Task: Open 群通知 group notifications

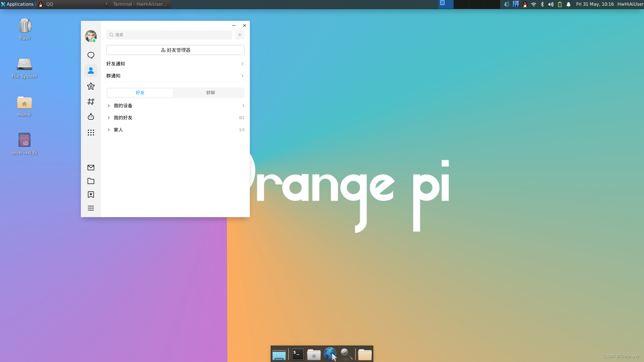Action: click(x=175, y=76)
